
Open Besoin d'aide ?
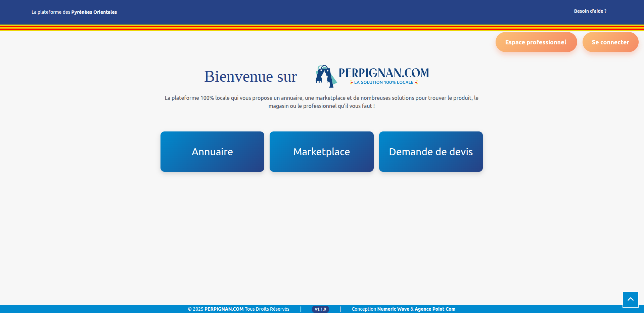(590, 11)
